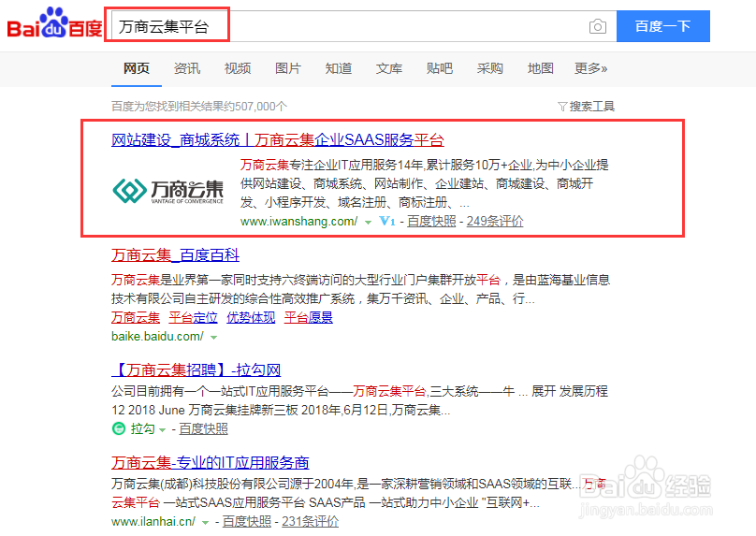The width and height of the screenshot is (756, 536).
Task: Select the 网页 tab
Action: coord(137,68)
